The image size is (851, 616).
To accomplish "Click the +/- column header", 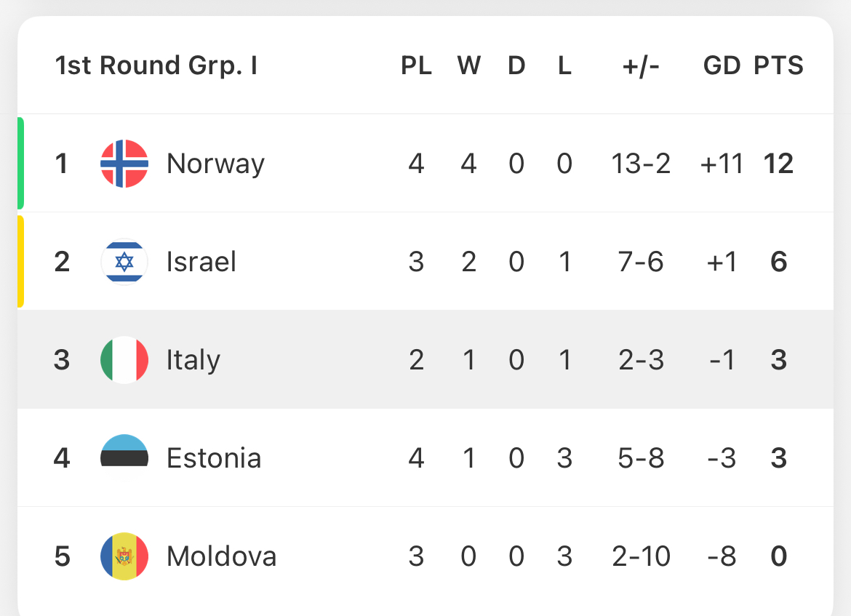I will (x=641, y=66).
